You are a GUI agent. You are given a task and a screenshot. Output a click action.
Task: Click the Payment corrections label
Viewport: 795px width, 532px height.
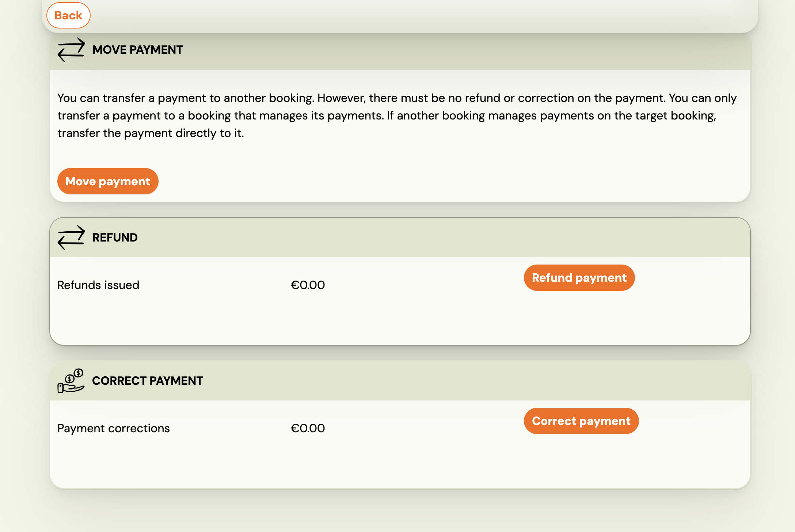113,428
